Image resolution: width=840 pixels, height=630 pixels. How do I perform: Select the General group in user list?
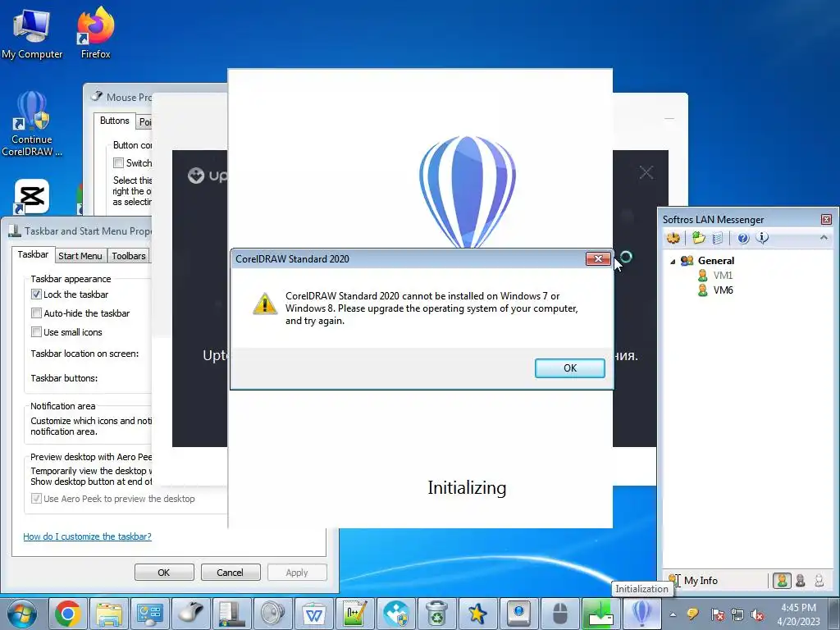click(715, 261)
